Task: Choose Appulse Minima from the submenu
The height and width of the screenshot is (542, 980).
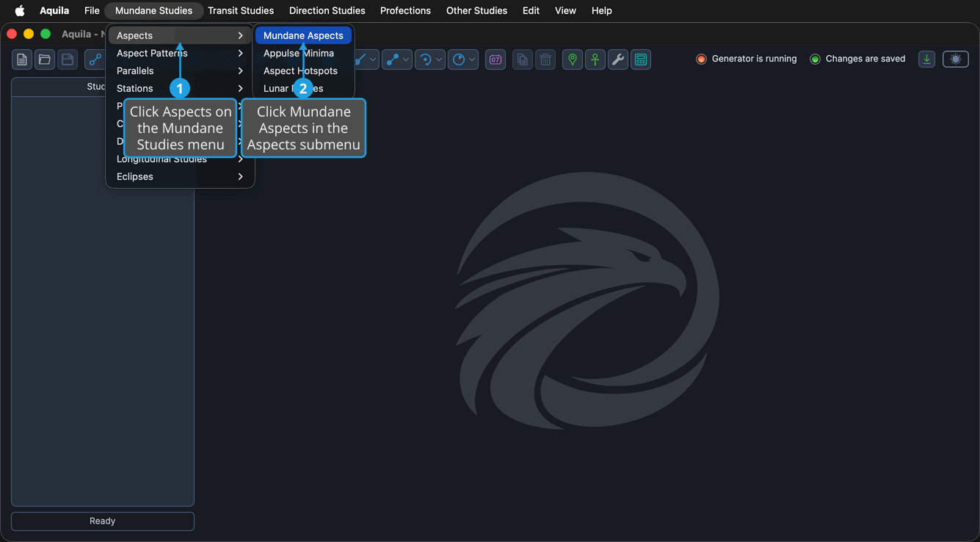Action: point(303,53)
